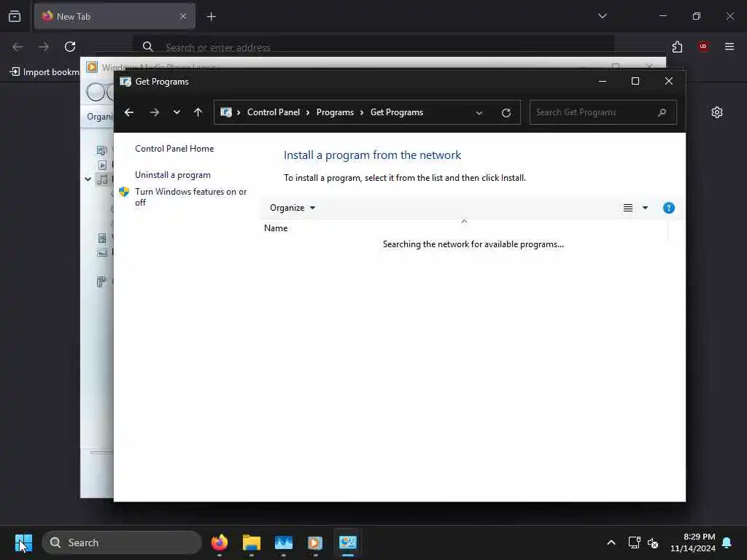This screenshot has height=560, width=747.
Task: Click search magnifier in Get Programs
Action: click(662, 112)
